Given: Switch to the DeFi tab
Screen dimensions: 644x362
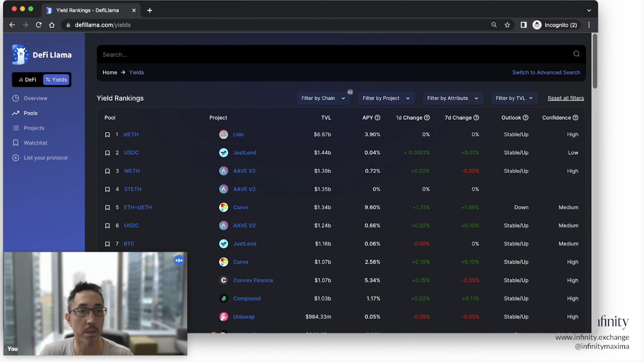Looking at the screenshot, I should 28,80.
